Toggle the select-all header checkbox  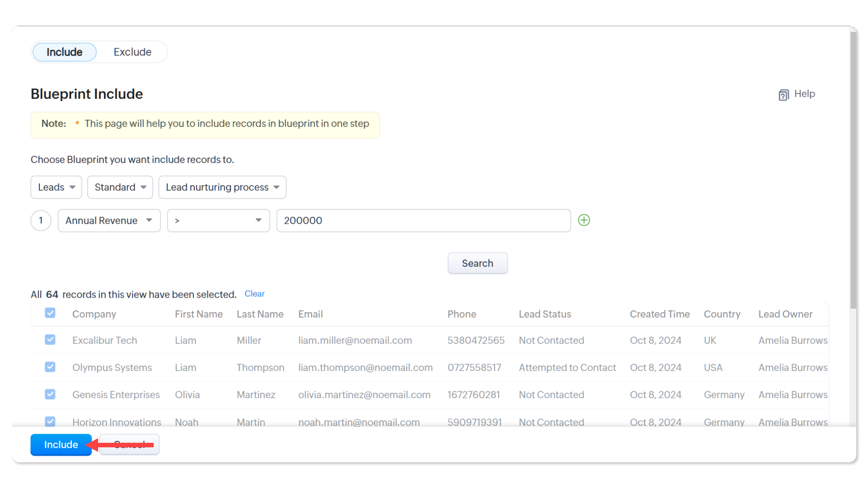[x=50, y=313]
